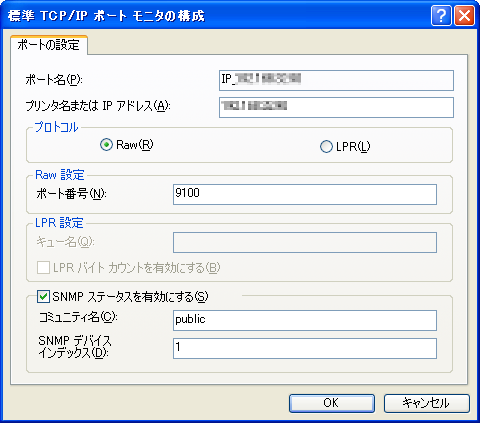Click the キュー名(Q) input field
The height and width of the screenshot is (423, 480).
tap(305, 242)
